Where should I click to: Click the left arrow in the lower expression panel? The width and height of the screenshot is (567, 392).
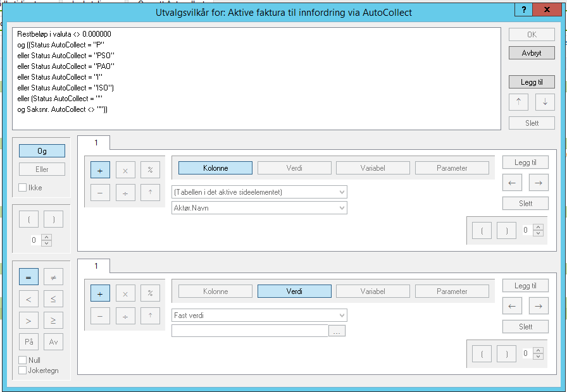(512, 305)
